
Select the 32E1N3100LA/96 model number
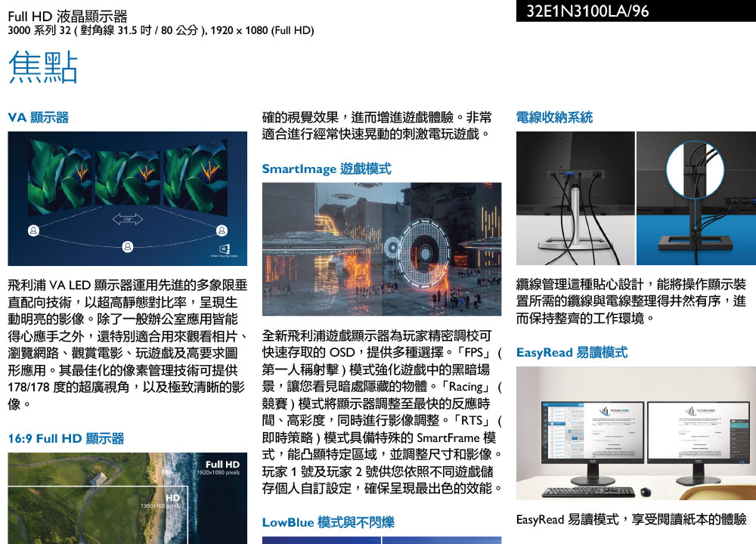[x=587, y=11]
